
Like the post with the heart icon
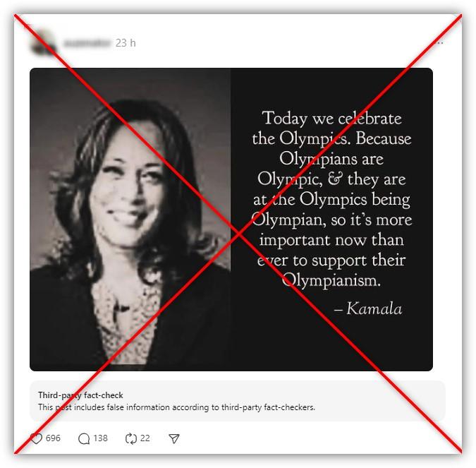tap(37, 438)
